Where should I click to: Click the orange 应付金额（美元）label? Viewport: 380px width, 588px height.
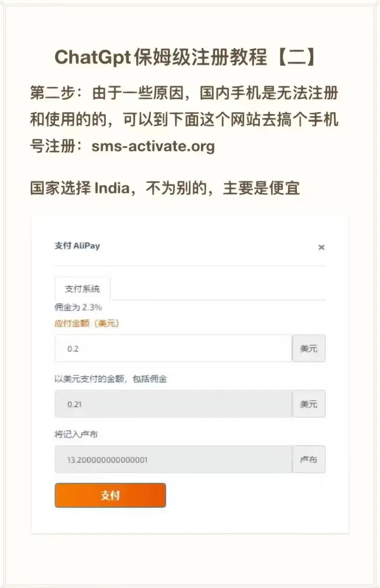tap(87, 323)
